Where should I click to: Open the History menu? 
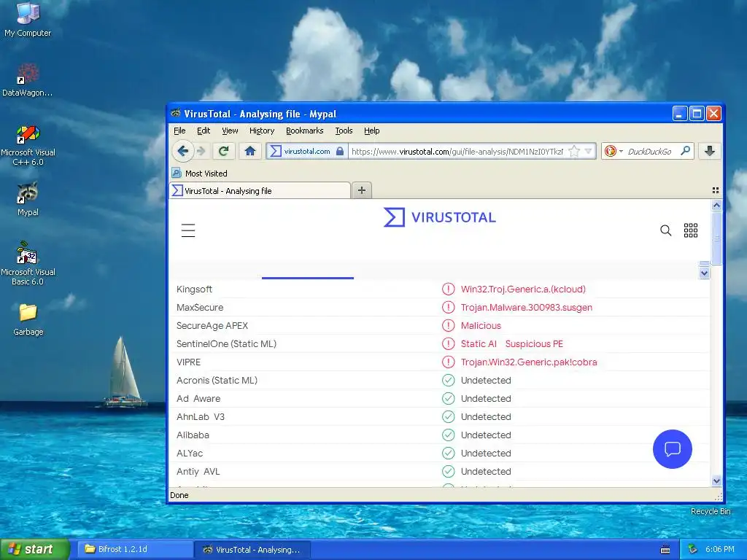tap(262, 131)
